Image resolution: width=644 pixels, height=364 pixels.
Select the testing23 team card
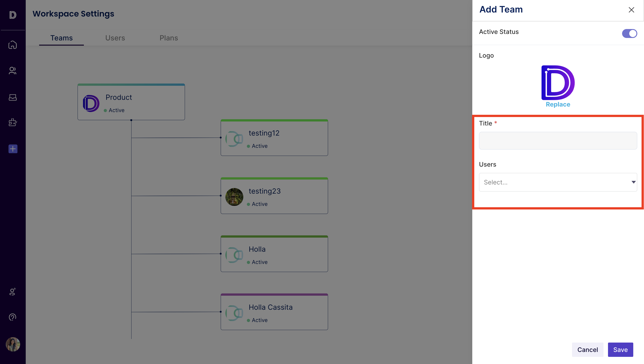pos(274,195)
